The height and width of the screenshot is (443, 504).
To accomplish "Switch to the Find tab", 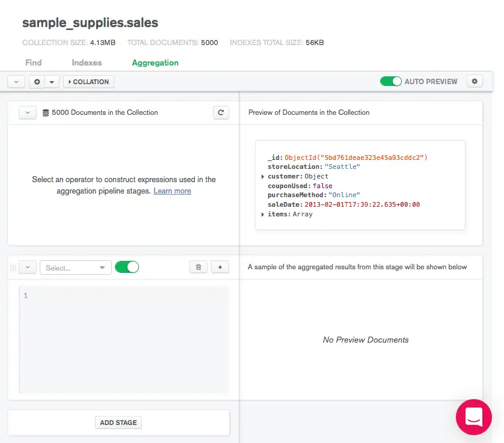I will point(33,62).
